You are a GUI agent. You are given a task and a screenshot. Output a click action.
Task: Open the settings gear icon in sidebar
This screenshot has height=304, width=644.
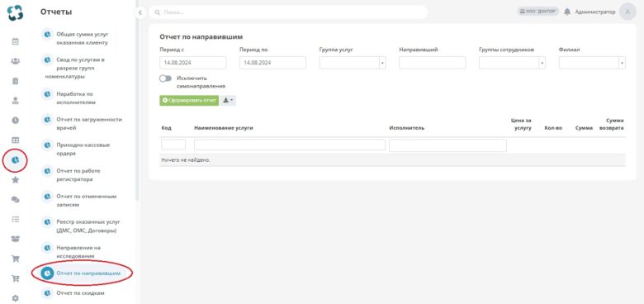(15, 298)
